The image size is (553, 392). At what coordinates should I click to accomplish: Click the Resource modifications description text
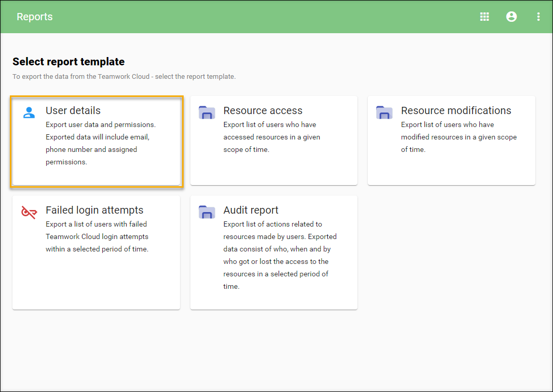[459, 137]
